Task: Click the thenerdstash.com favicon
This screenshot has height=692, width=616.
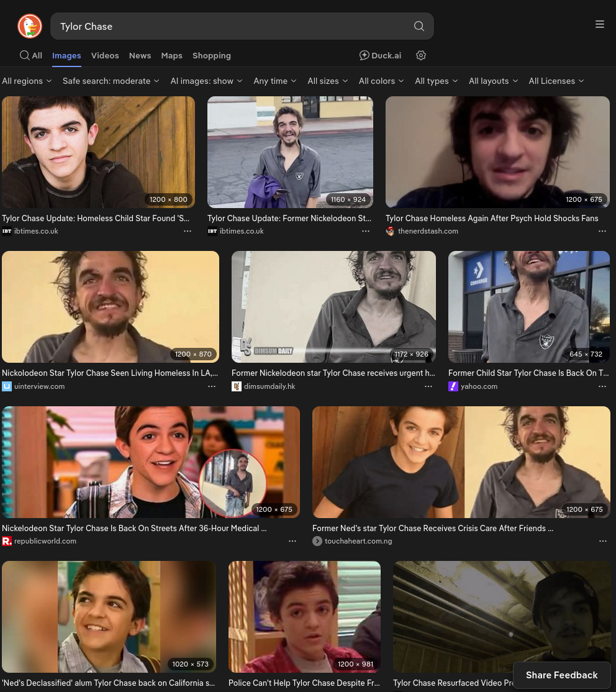Action: 391,231
